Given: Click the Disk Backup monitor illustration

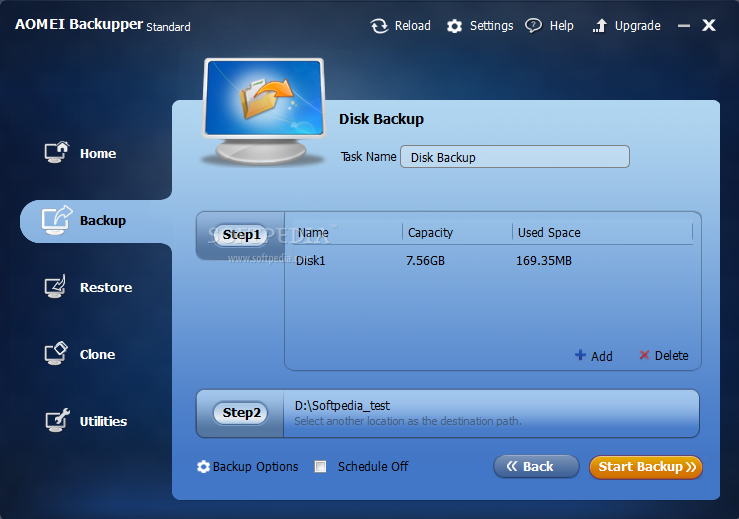Looking at the screenshot, I should coord(264,112).
